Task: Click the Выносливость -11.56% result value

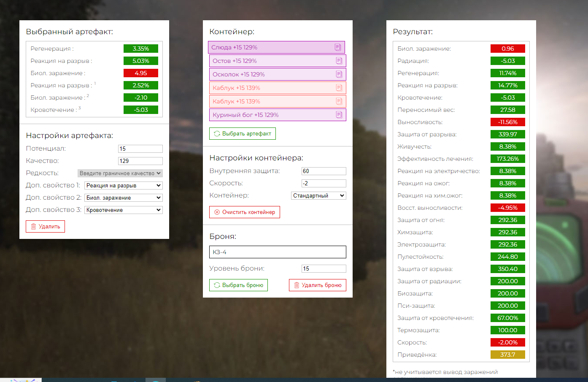Action: [x=508, y=122]
